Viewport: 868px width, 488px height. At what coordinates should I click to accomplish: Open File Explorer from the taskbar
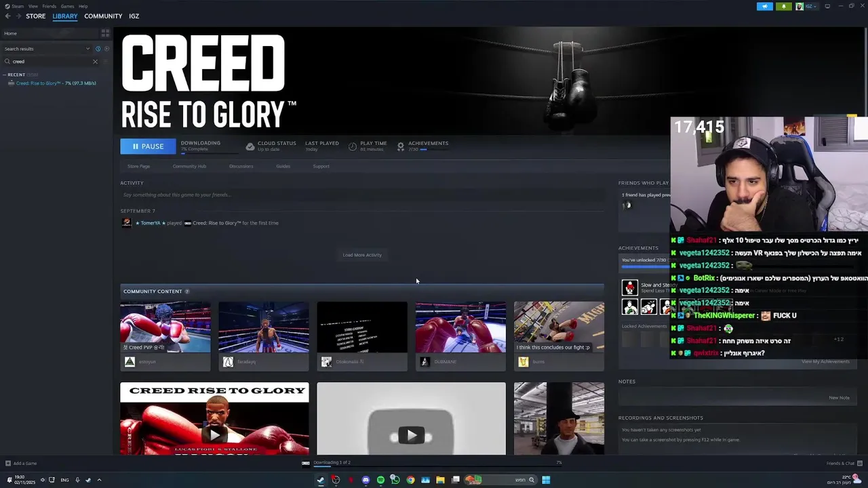point(440,480)
